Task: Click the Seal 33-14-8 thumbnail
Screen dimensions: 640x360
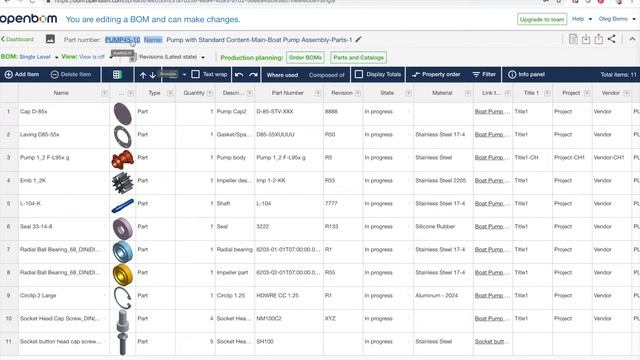Action: tap(122, 229)
